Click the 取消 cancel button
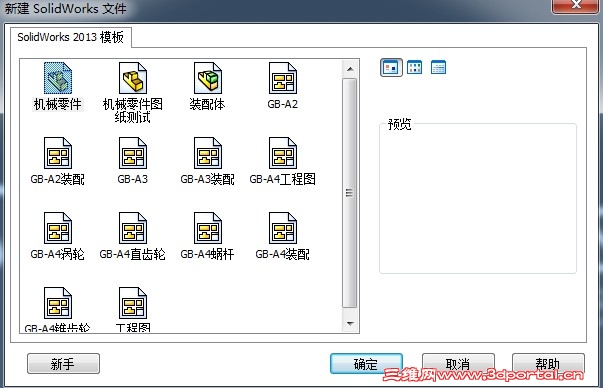The height and width of the screenshot is (388, 603). [458, 364]
